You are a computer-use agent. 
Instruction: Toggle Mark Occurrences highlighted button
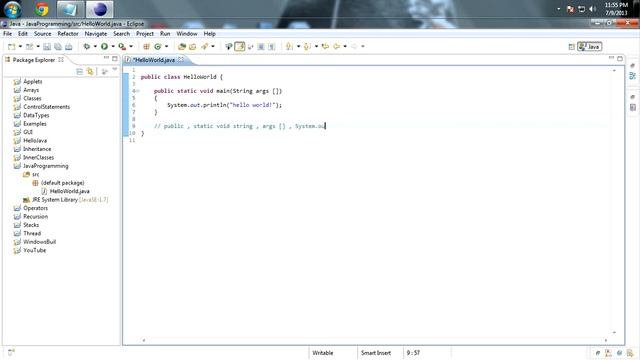(x=240, y=47)
